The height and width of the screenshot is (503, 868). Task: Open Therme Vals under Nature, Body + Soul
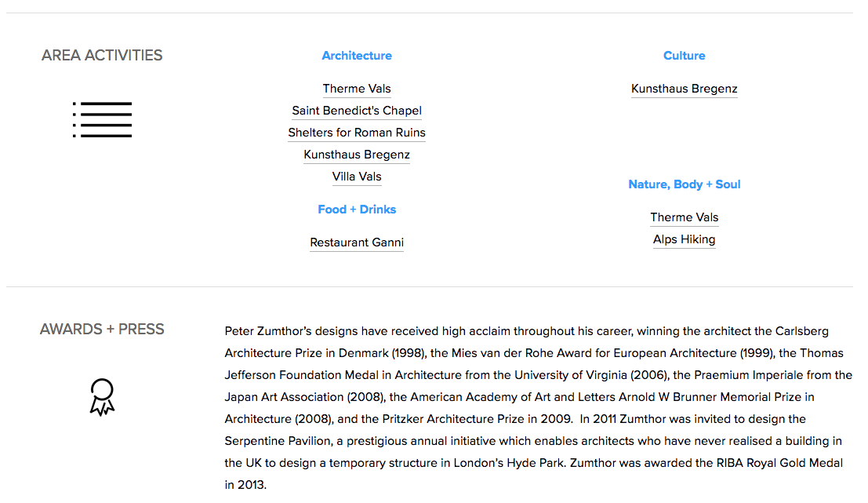[685, 217]
